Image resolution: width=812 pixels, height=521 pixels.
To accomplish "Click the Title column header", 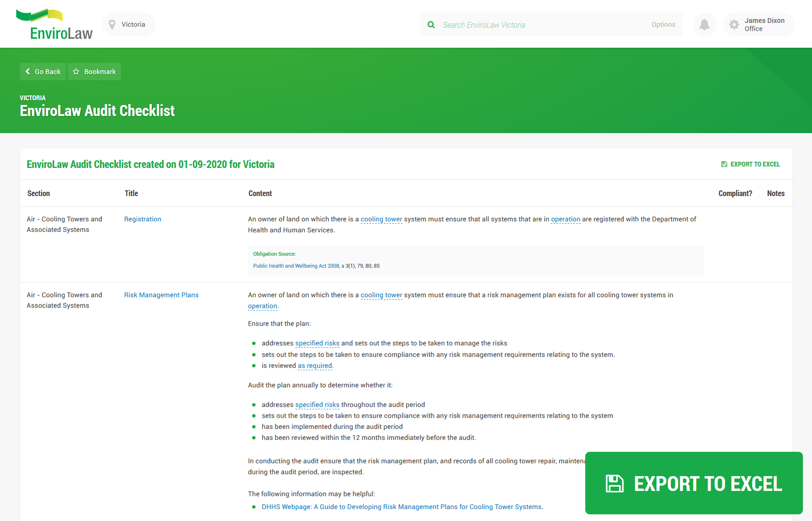I will coord(131,193).
